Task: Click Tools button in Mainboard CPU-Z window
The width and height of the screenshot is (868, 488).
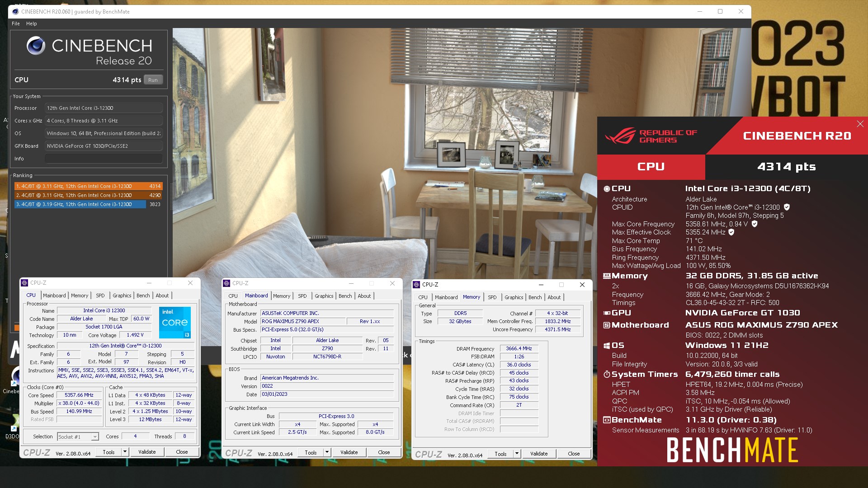Action: [x=311, y=452]
